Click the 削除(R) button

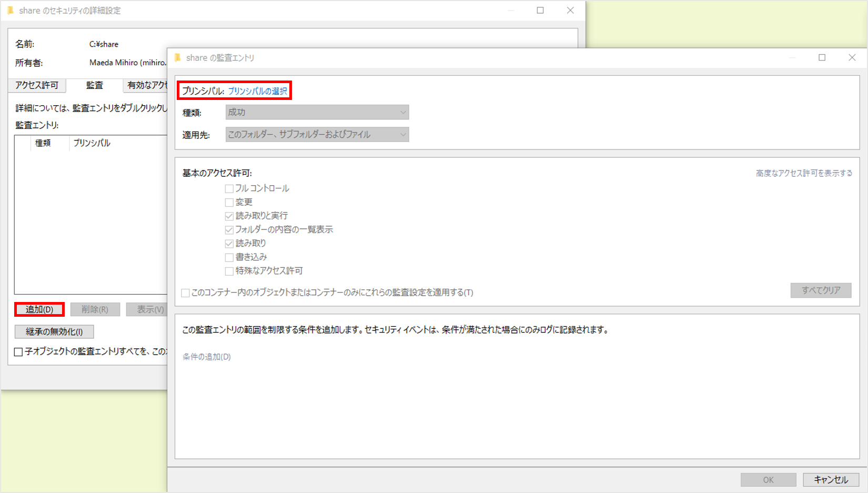point(95,309)
